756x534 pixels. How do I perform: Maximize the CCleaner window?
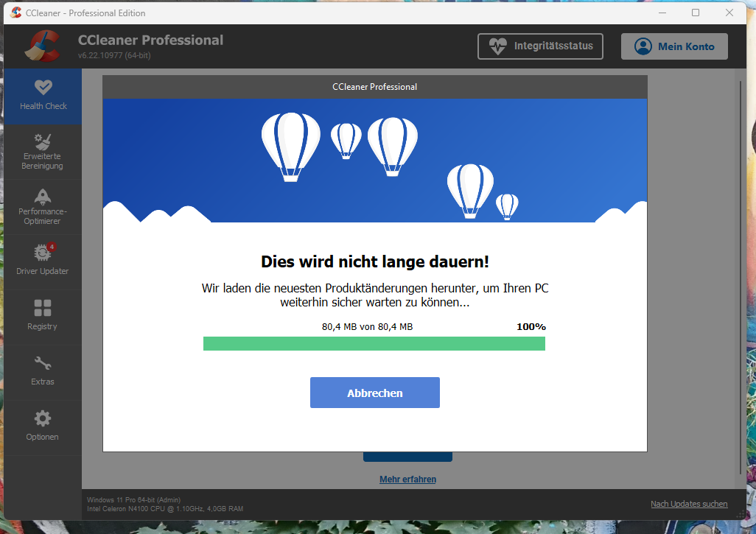tap(696, 13)
